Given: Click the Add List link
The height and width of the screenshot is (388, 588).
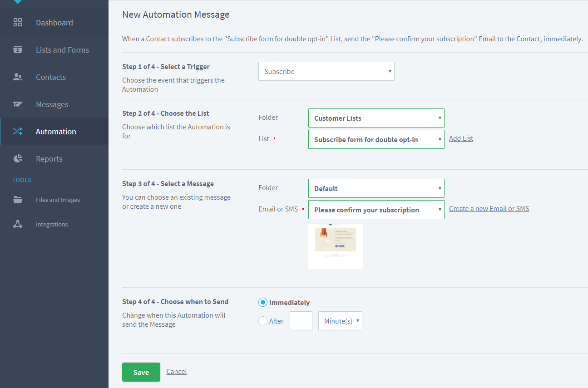Looking at the screenshot, I should (x=460, y=138).
